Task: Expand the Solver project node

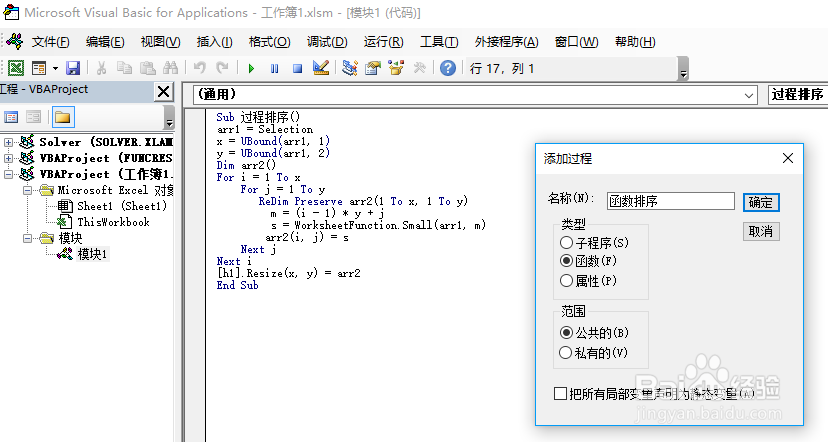Action: (x=8, y=142)
